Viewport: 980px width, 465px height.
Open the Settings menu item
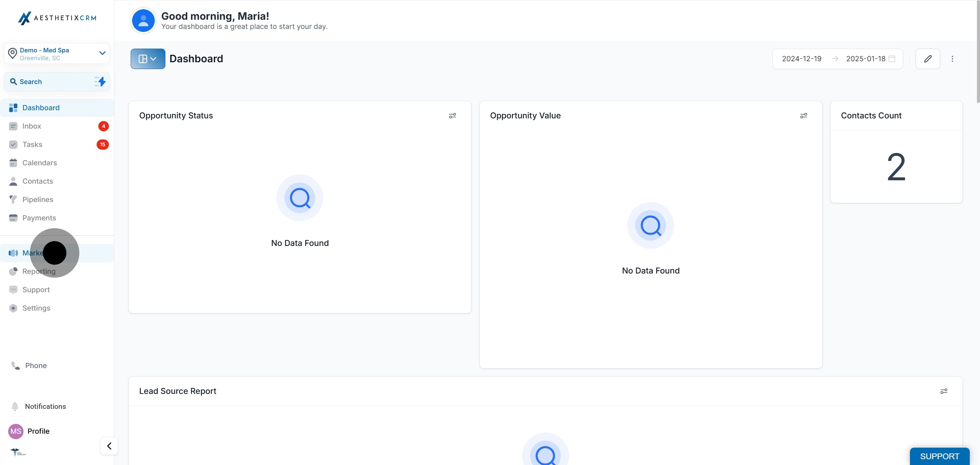(x=36, y=308)
